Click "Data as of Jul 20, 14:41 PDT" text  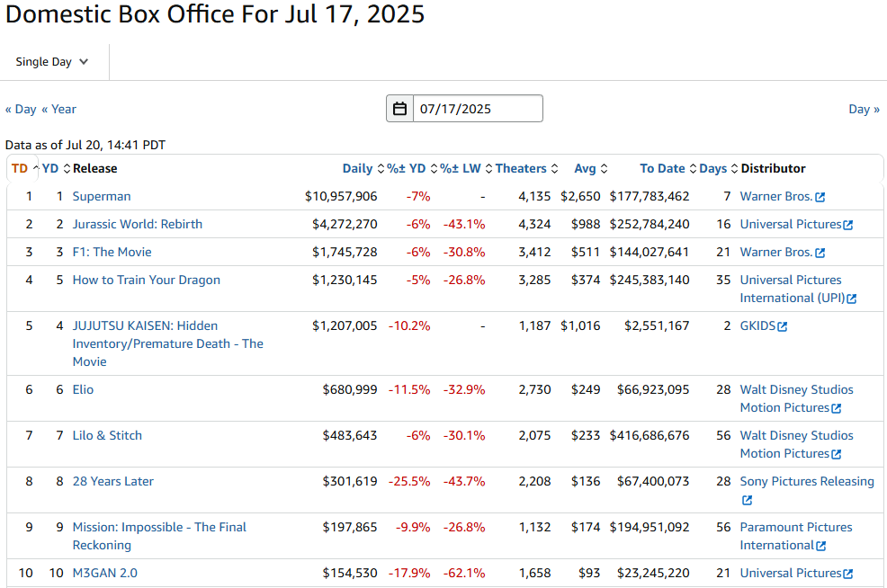pos(85,145)
